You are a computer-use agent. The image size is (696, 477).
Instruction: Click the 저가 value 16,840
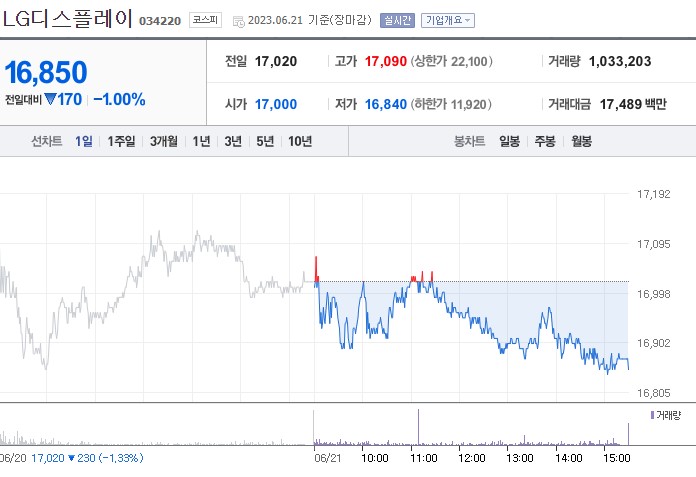(385, 104)
